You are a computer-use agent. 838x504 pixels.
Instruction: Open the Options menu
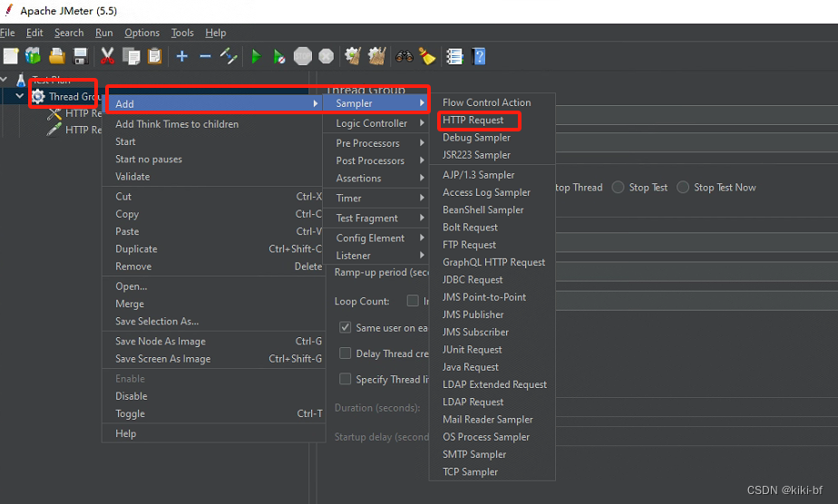point(142,33)
